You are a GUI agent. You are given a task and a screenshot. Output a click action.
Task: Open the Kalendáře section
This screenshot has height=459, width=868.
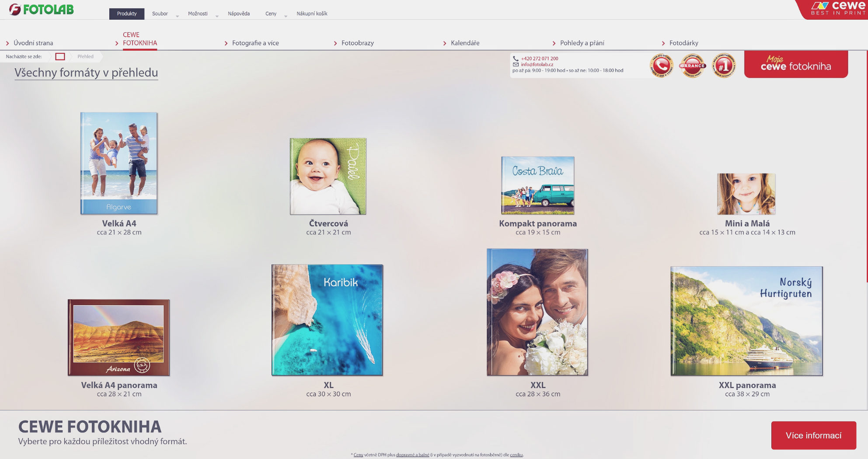[x=465, y=43]
